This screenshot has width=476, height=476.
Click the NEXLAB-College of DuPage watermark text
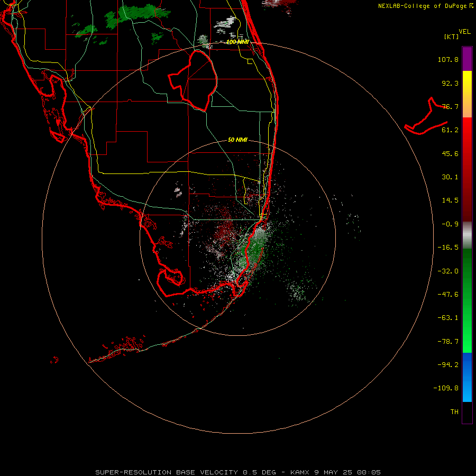point(426,6)
